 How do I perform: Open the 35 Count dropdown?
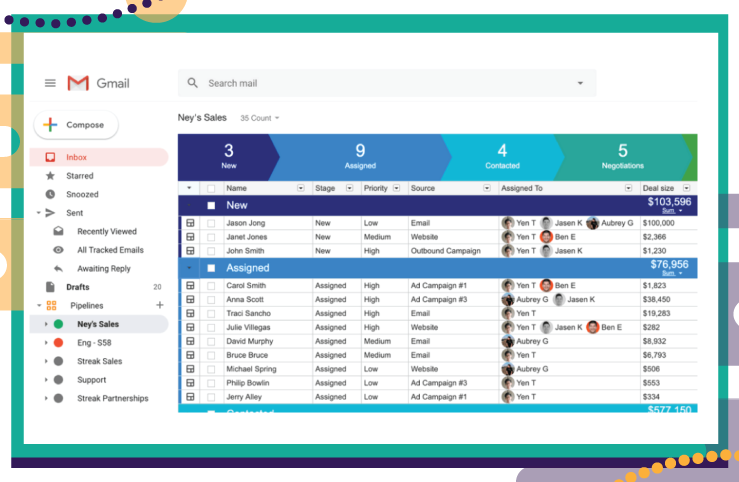coord(260,118)
